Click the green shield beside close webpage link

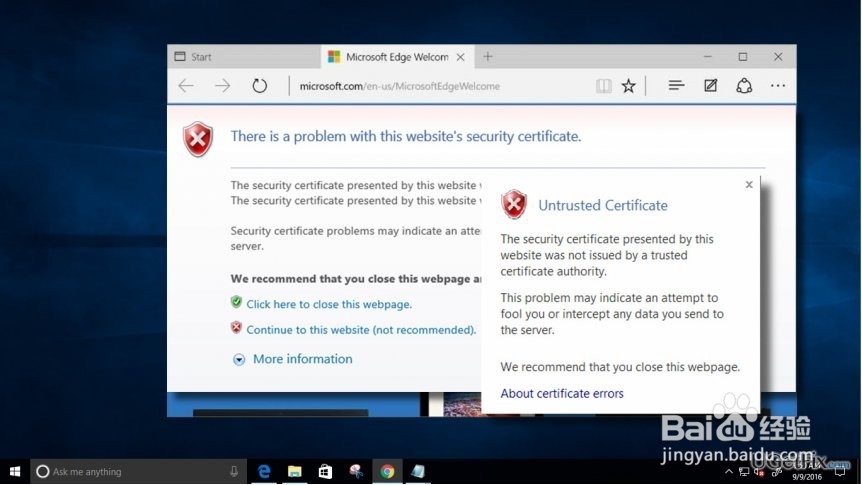point(236,302)
